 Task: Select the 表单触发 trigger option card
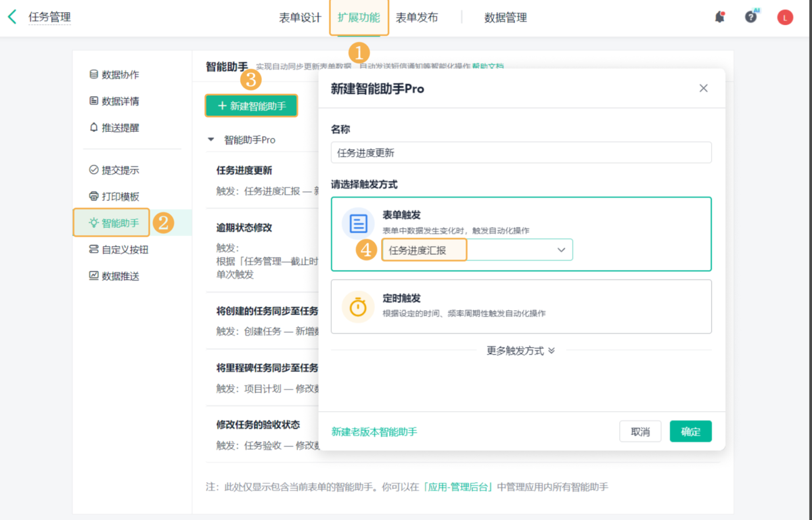pos(541,215)
